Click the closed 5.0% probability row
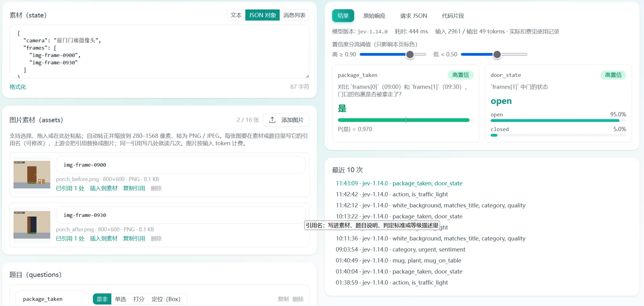Screen dimensions: 644x306 558,131
